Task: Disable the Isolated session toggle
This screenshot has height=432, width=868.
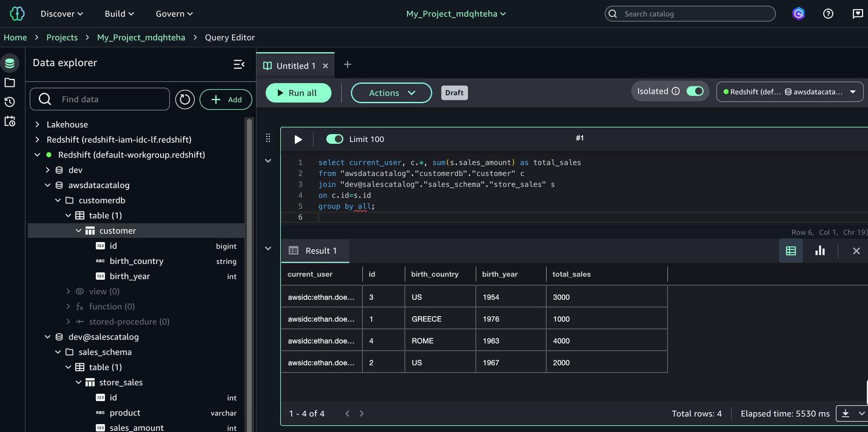Action: 695,91
